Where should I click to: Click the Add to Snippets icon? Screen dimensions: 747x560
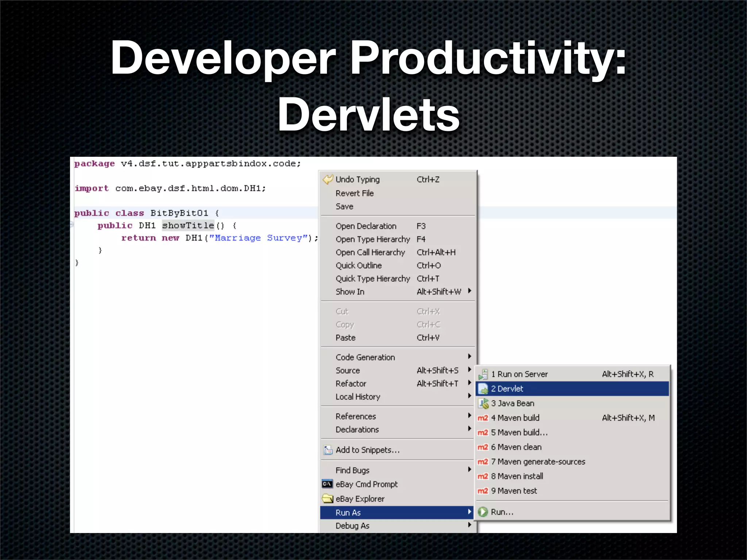point(328,450)
